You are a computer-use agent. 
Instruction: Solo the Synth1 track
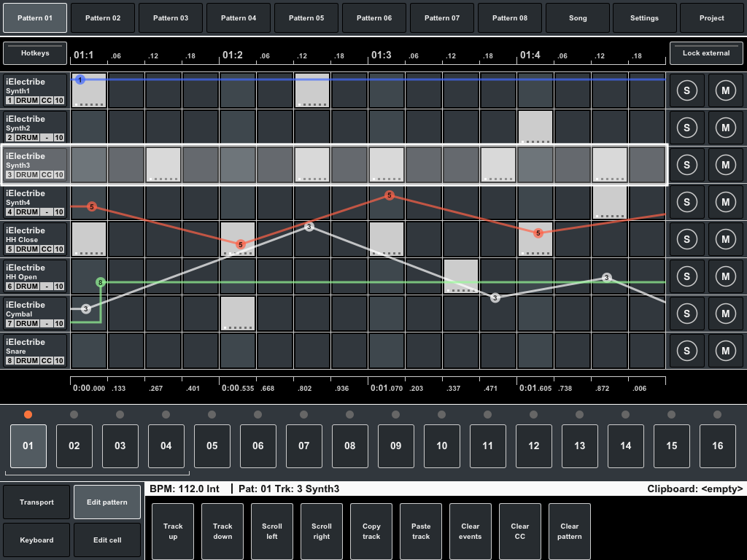pos(686,90)
